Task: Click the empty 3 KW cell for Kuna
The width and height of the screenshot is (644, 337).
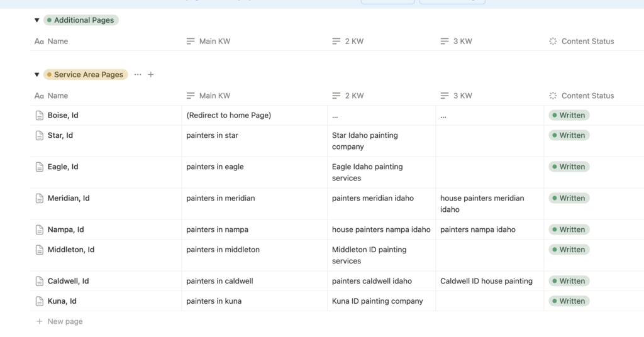Action: pos(489,302)
